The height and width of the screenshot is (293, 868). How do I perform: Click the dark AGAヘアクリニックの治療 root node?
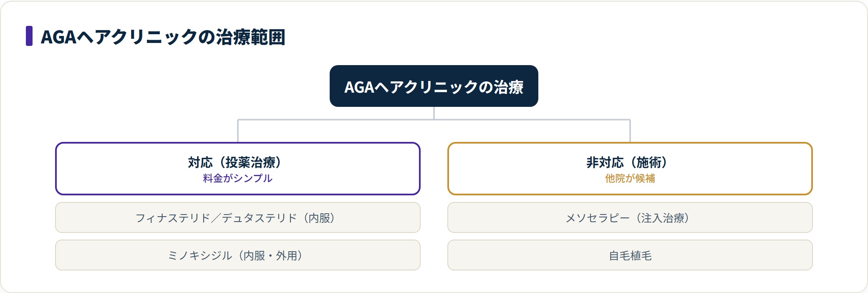(x=434, y=86)
